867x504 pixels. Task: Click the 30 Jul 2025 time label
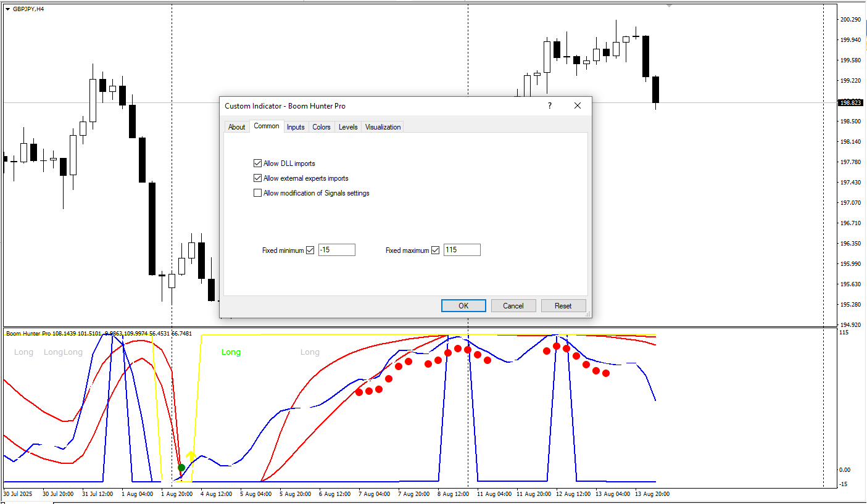point(17,494)
